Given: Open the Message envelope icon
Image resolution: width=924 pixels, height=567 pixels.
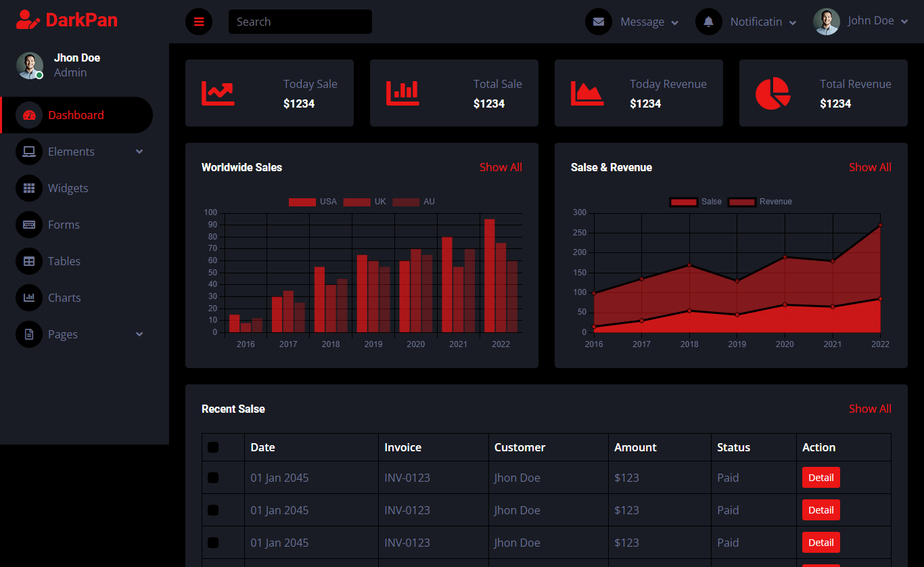Looking at the screenshot, I should [598, 21].
